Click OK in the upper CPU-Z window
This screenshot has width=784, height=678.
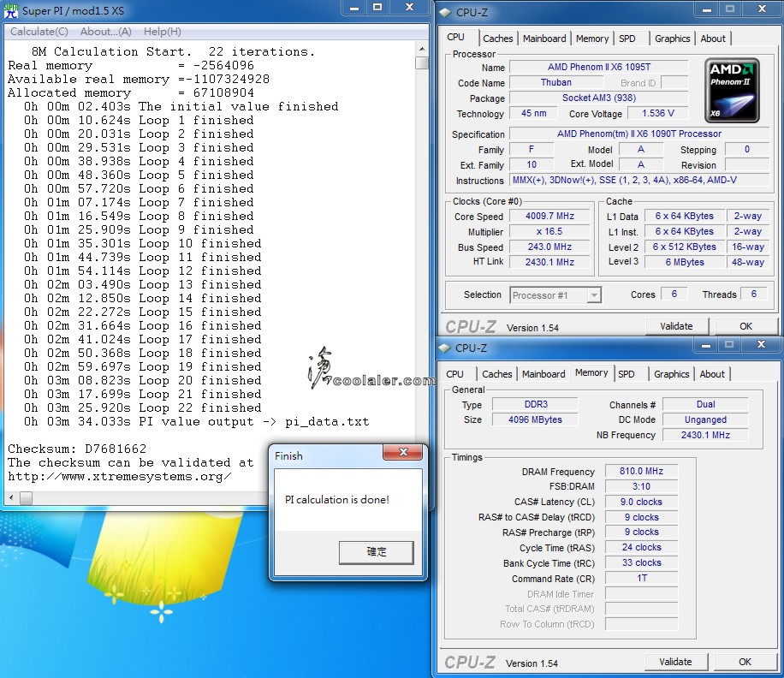pos(745,326)
